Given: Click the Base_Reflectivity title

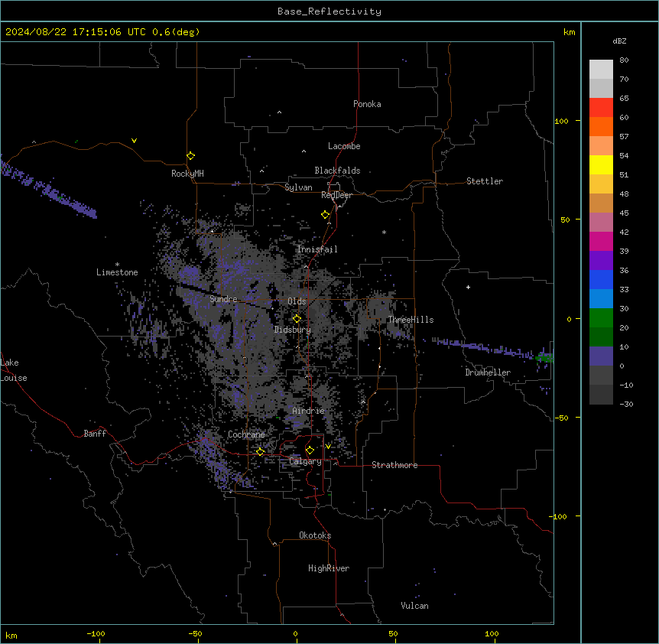Looking at the screenshot, I should (329, 11).
